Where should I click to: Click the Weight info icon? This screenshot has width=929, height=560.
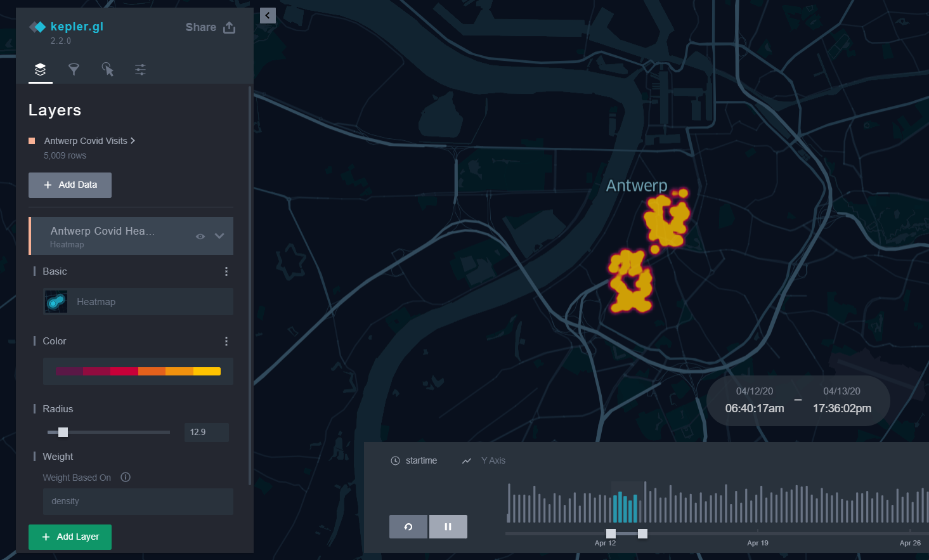click(126, 477)
